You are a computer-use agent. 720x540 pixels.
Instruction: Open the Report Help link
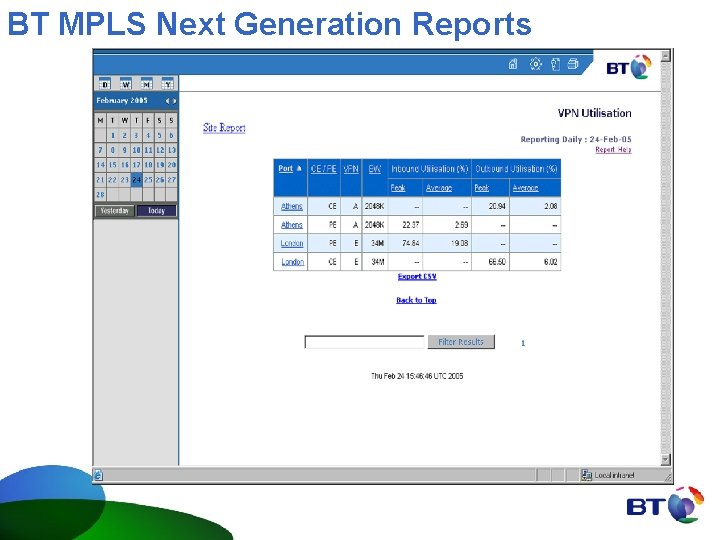point(613,150)
